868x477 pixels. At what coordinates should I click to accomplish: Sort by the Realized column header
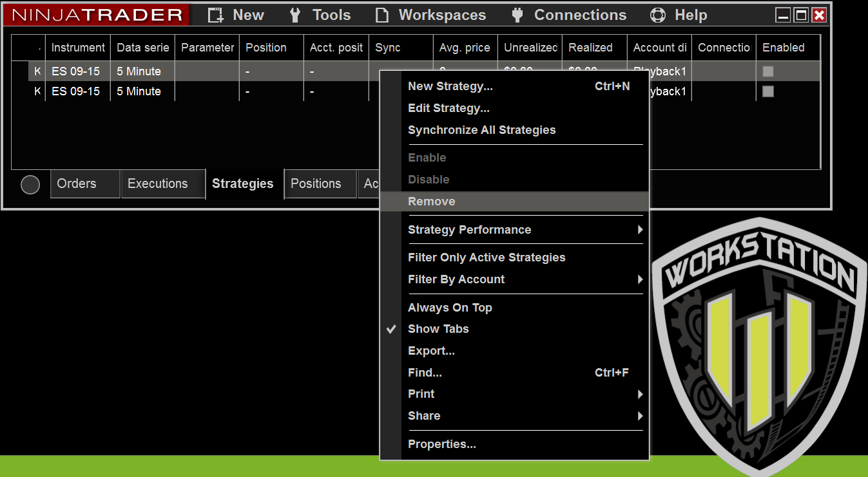[595, 48]
